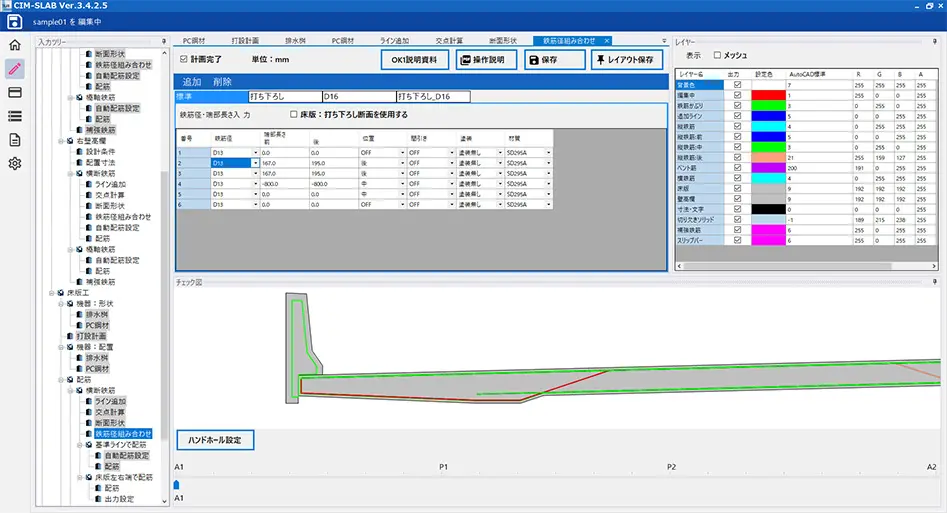
Task: Collapse the 床版左右端で配筋 tree node
Action: pos(79,477)
